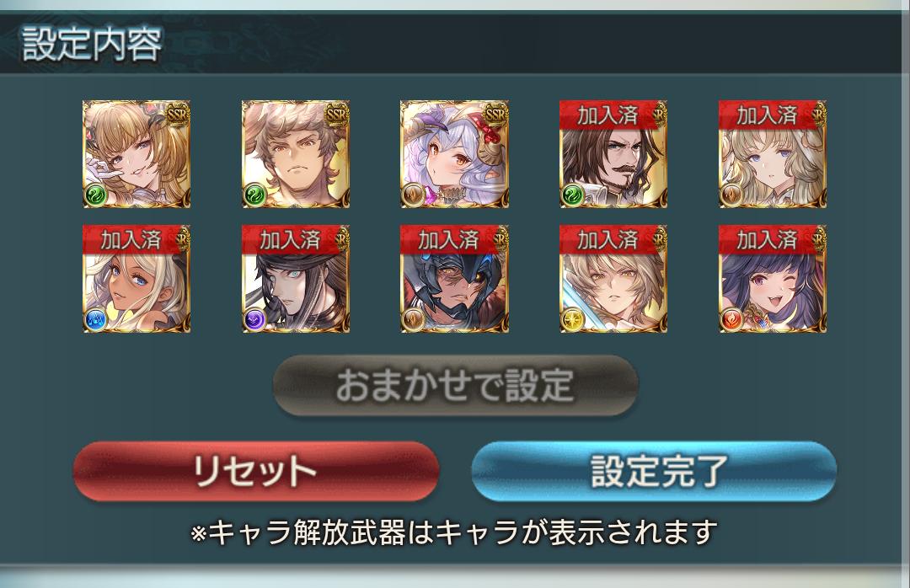Click wind element icon on brown-haired male
This screenshot has width=910, height=588.
pos(254,195)
